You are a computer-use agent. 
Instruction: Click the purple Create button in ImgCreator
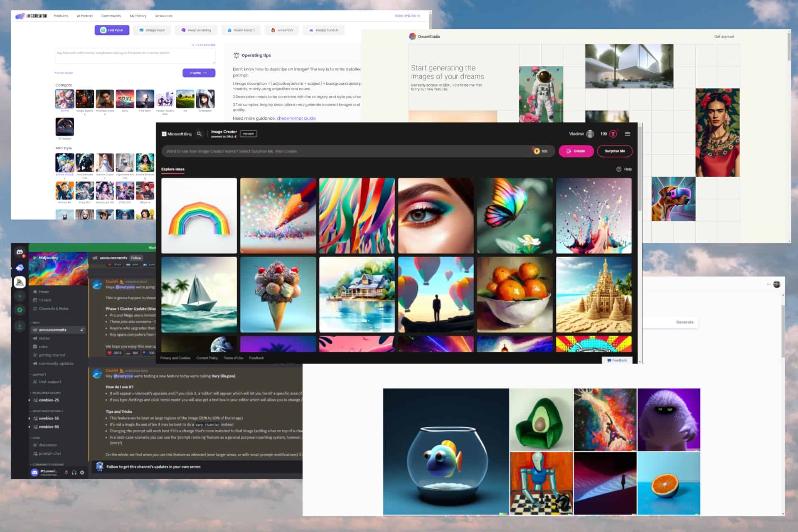coord(199,73)
